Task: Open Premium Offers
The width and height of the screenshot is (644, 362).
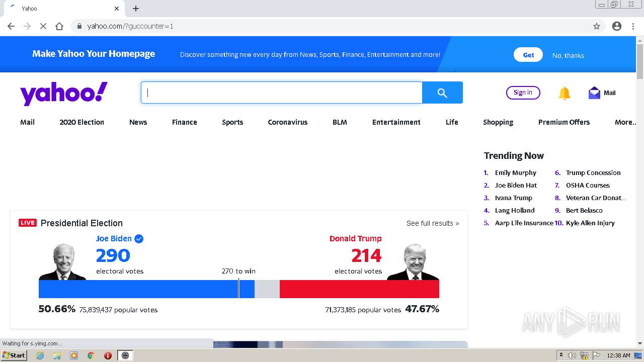Action: [x=563, y=122]
